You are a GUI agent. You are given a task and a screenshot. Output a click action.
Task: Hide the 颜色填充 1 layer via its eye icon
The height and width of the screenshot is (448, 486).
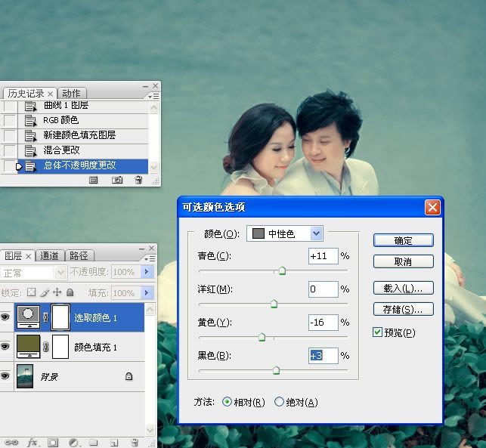pyautogui.click(x=5, y=347)
